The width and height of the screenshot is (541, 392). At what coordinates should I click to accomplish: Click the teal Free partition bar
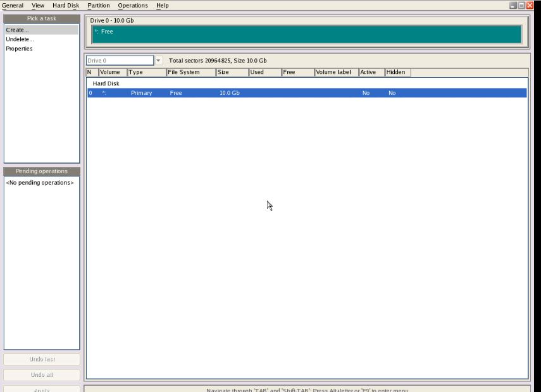pyautogui.click(x=306, y=34)
